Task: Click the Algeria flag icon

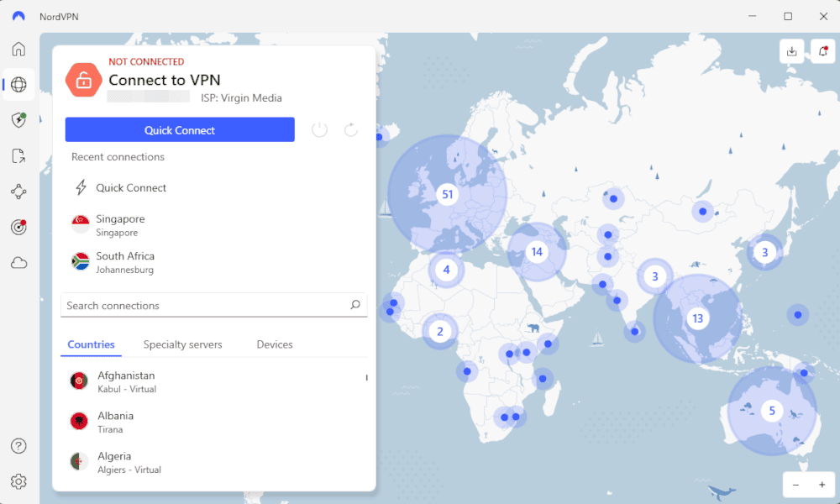Action: coord(79,461)
